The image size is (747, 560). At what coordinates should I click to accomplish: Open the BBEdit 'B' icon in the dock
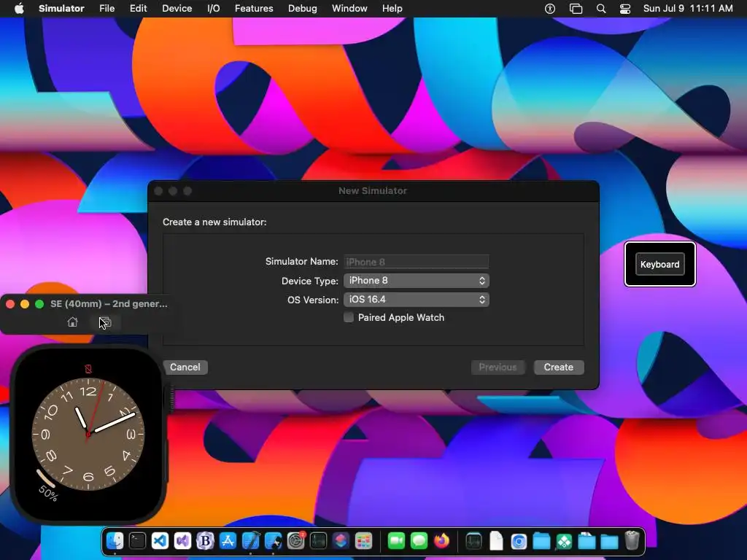coord(205,541)
